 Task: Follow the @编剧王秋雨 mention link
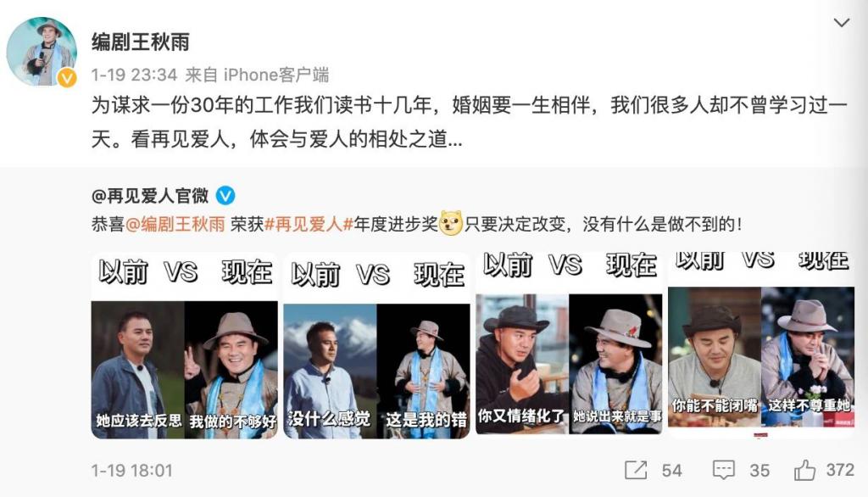click(x=175, y=225)
